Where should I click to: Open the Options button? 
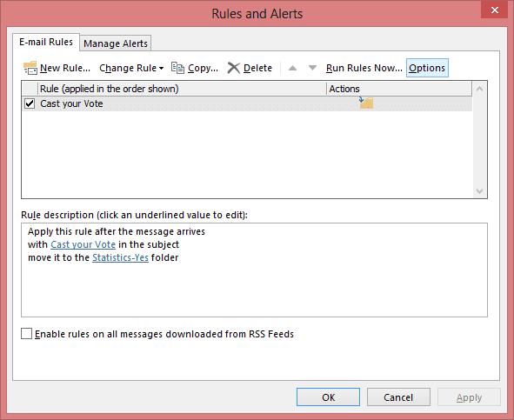tap(427, 68)
